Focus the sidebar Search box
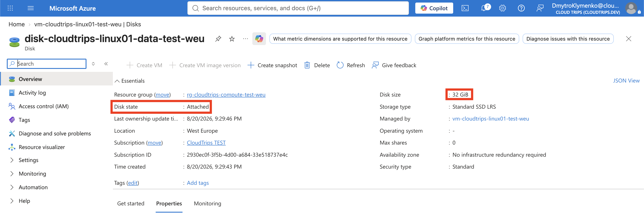Image resolution: width=644 pixels, height=216 pixels. click(47, 64)
